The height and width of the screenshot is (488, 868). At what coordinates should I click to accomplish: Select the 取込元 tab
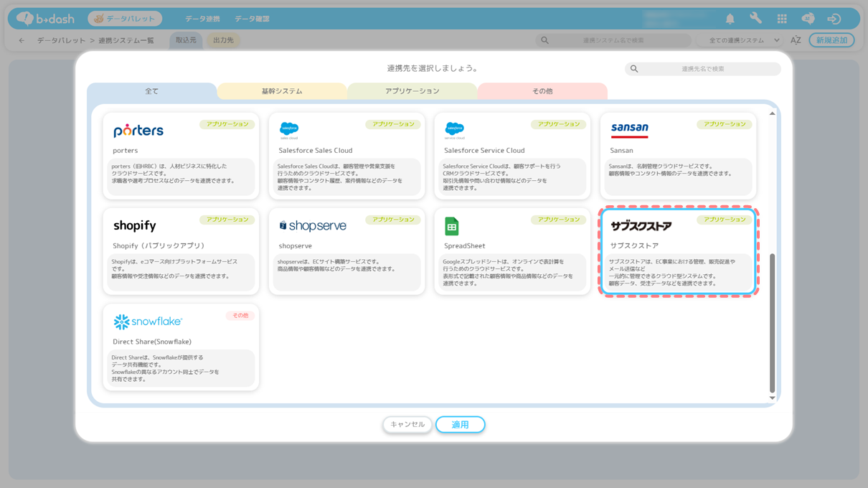[186, 40]
